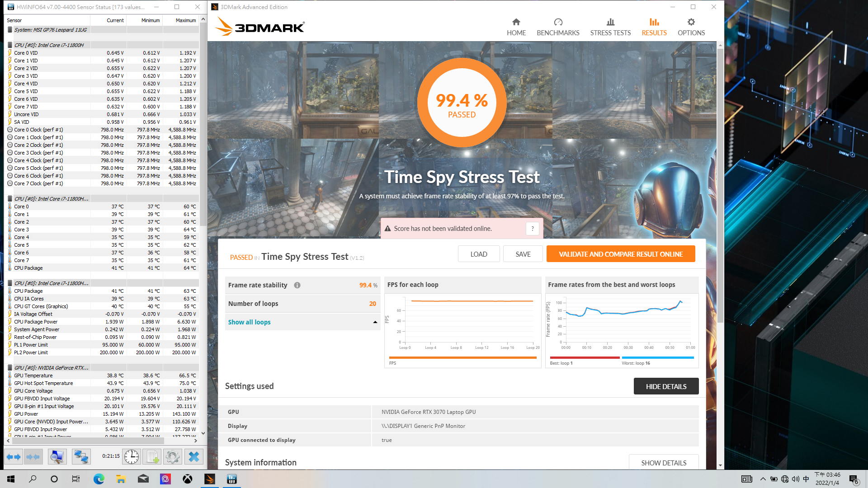Open the STRESS TESTS tab
Image resolution: width=868 pixels, height=488 pixels.
click(610, 27)
